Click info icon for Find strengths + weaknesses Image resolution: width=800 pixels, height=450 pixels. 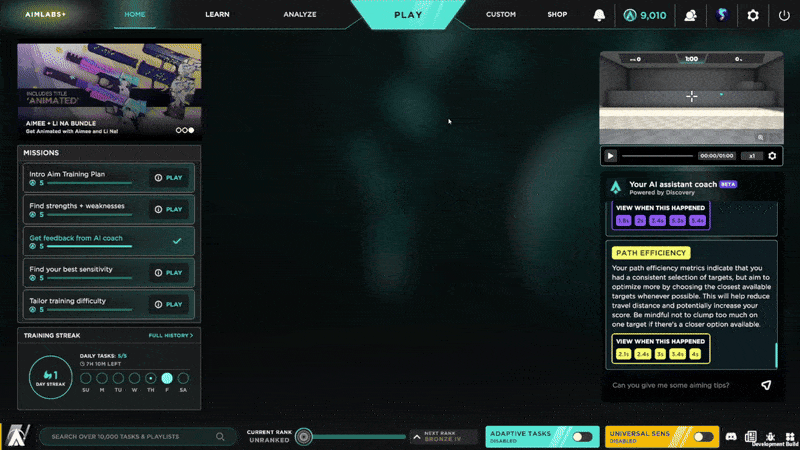tap(158, 209)
